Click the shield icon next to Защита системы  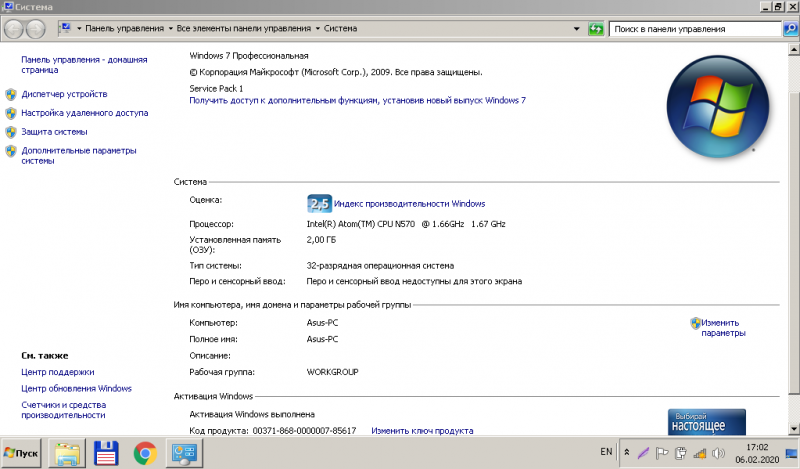11,132
